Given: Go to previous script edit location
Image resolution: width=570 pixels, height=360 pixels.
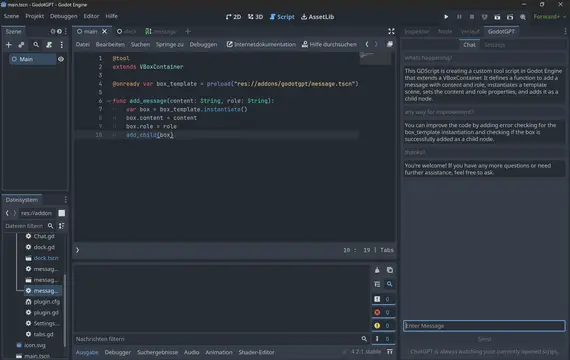Looking at the screenshot, I should tap(367, 44).
